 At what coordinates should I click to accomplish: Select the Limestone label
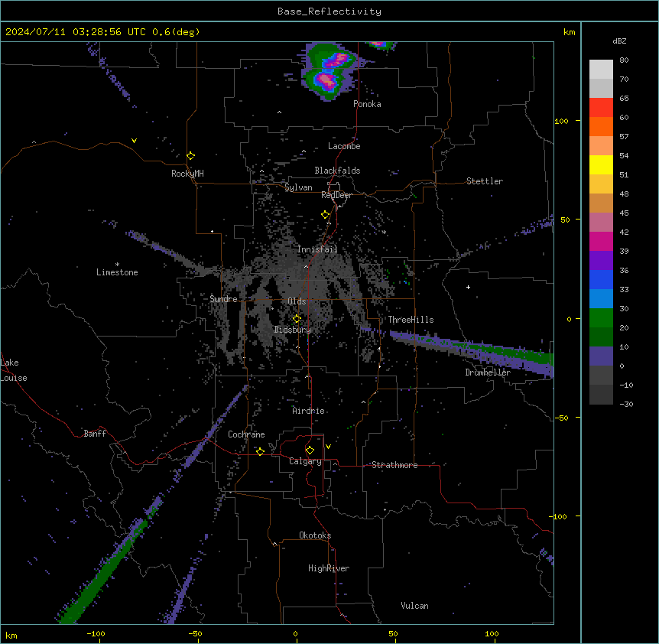pyautogui.click(x=117, y=272)
